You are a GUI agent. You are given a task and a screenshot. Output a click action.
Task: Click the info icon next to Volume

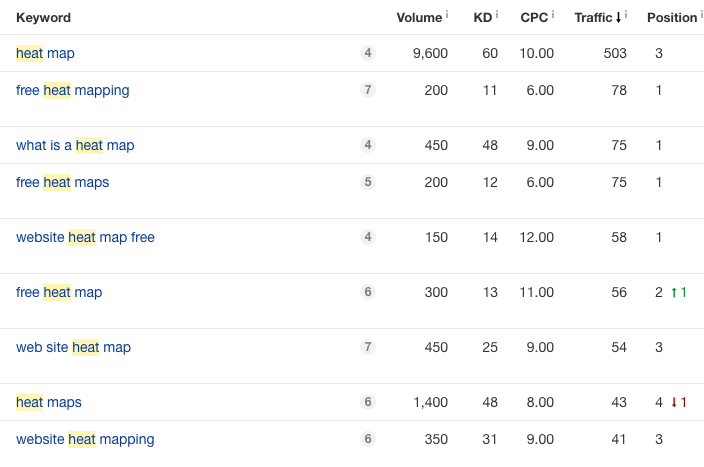click(446, 15)
